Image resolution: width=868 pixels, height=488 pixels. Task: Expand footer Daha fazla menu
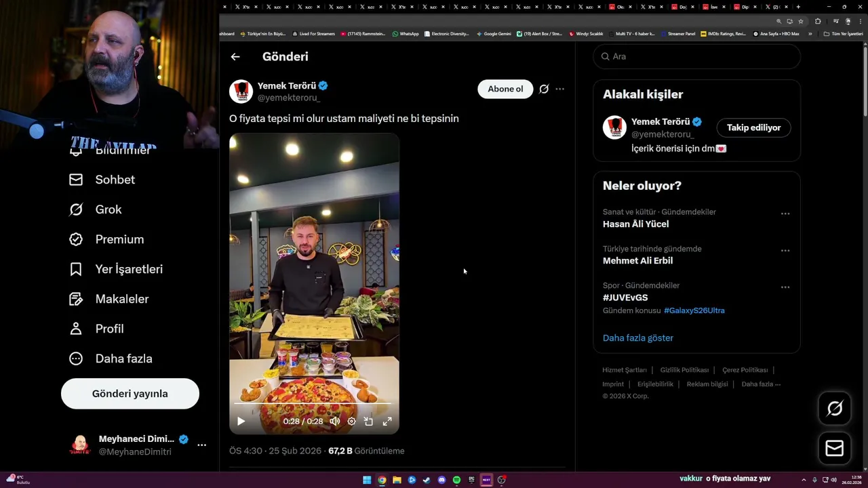(x=761, y=384)
